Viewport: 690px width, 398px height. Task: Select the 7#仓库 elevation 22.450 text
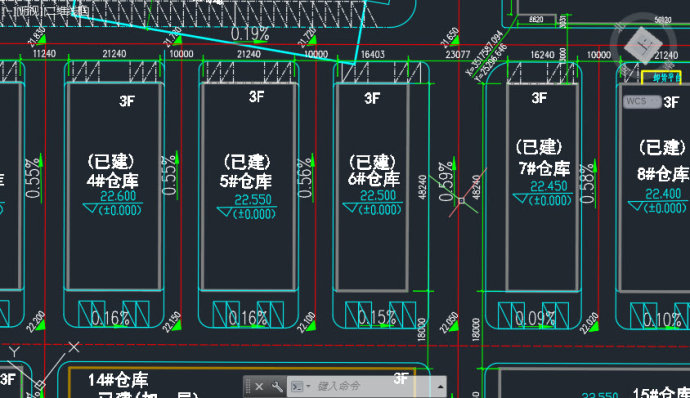coord(548,187)
